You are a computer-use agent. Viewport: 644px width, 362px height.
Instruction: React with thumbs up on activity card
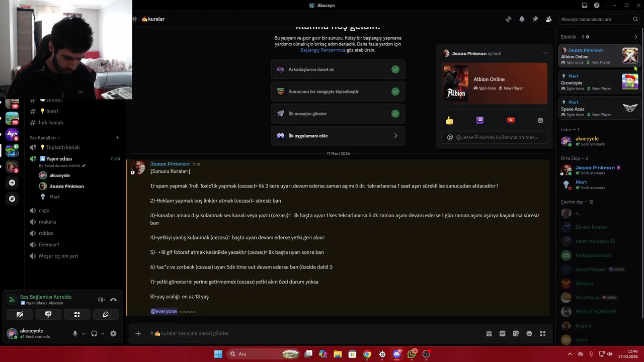[449, 120]
